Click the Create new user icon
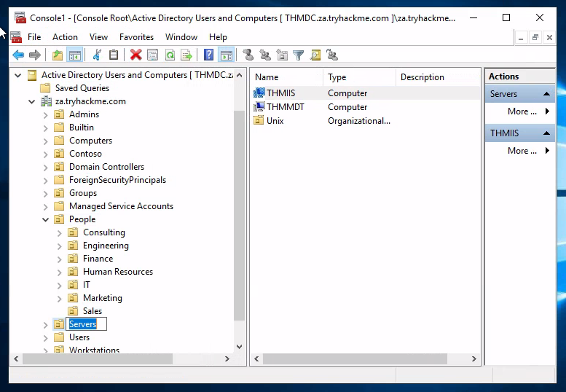 coord(248,55)
